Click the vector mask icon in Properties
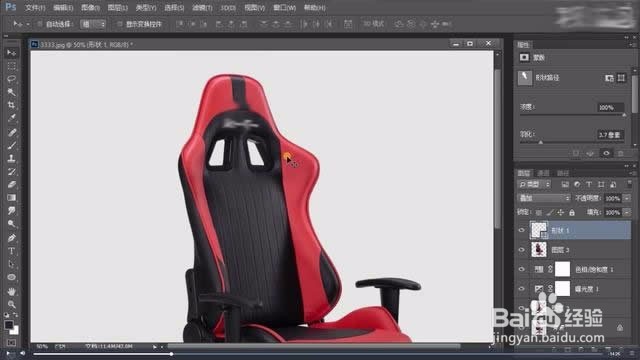The image size is (640, 360). [524, 78]
